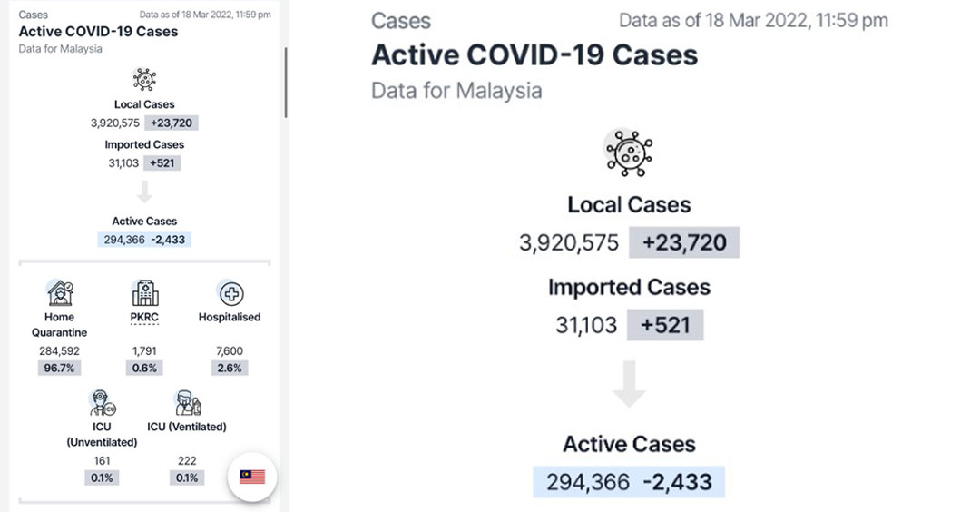Click the +521 imported cases badge in small panel
This screenshot has height=512, width=980.
(162, 163)
